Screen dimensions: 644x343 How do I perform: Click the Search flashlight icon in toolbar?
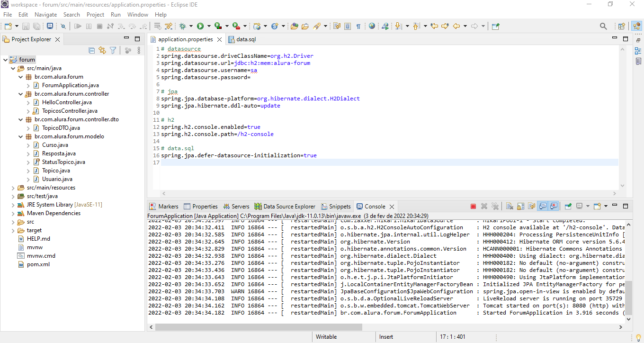coord(317,26)
